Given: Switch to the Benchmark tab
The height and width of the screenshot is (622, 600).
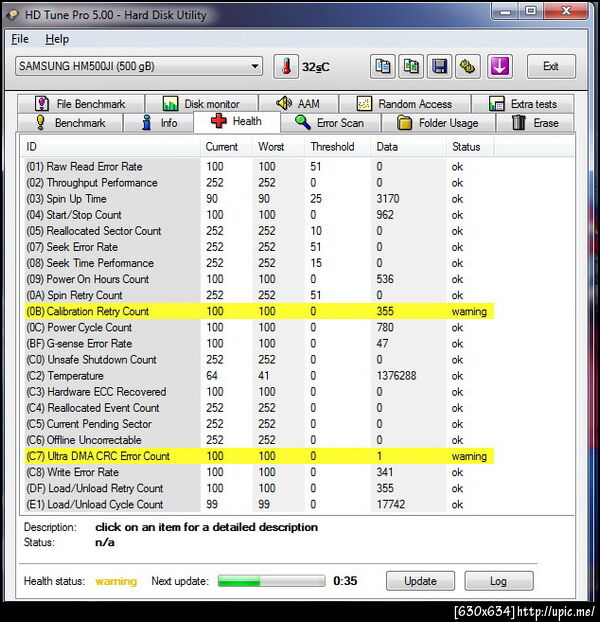Looking at the screenshot, I should click(x=70, y=123).
